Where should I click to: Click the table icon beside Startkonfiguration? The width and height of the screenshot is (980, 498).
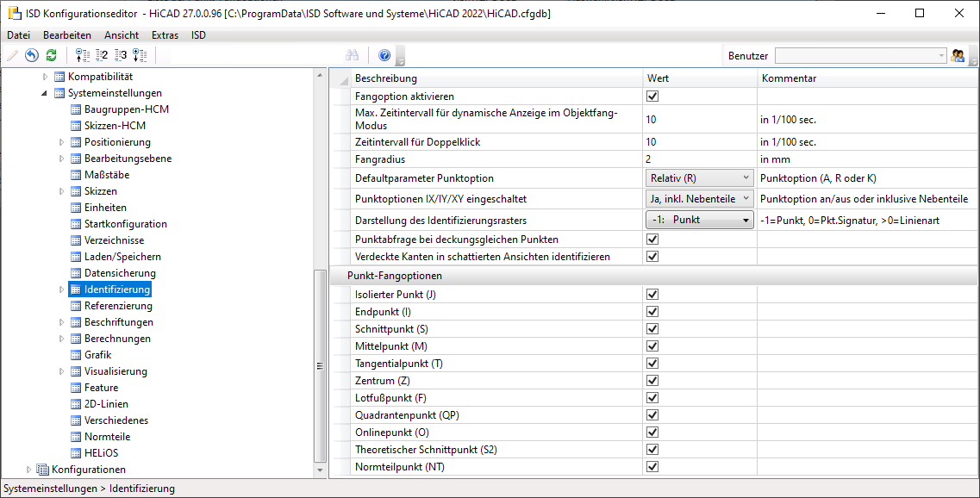point(76,224)
